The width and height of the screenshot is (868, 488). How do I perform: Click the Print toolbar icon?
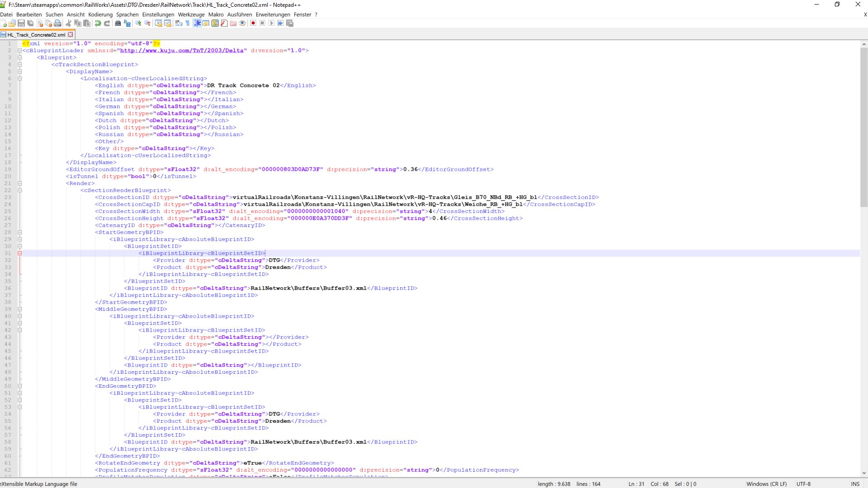click(58, 23)
